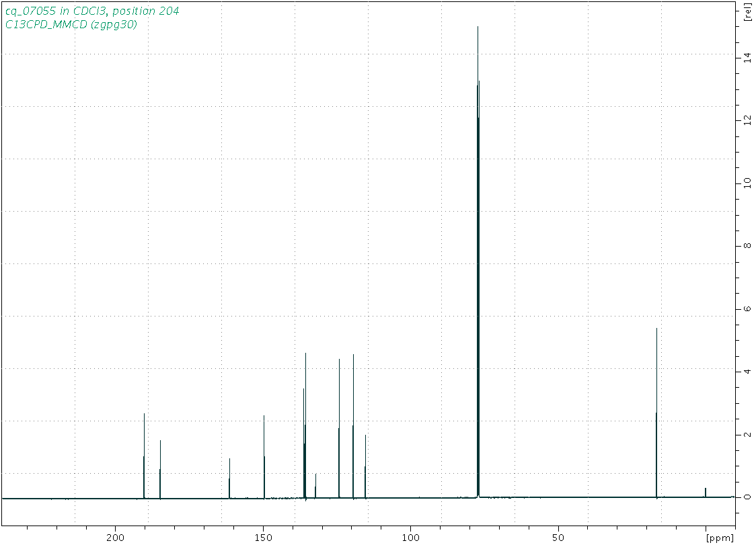Click the 50 tick label on ppm axis
The height and width of the screenshot is (545, 756).
tap(558, 538)
